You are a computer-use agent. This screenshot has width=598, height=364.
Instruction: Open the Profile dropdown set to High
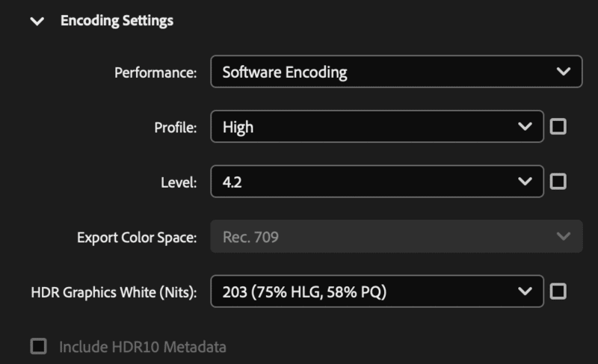(x=366, y=127)
